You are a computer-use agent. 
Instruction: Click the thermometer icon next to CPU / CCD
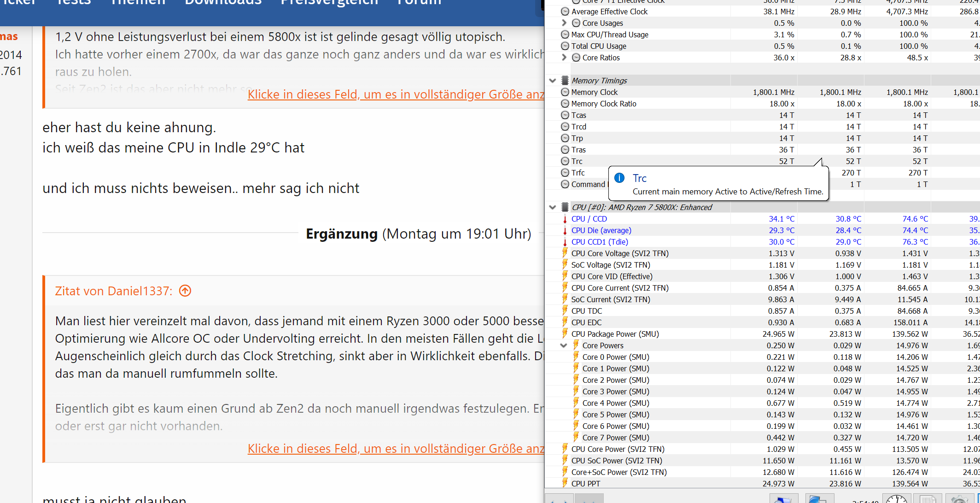point(565,219)
